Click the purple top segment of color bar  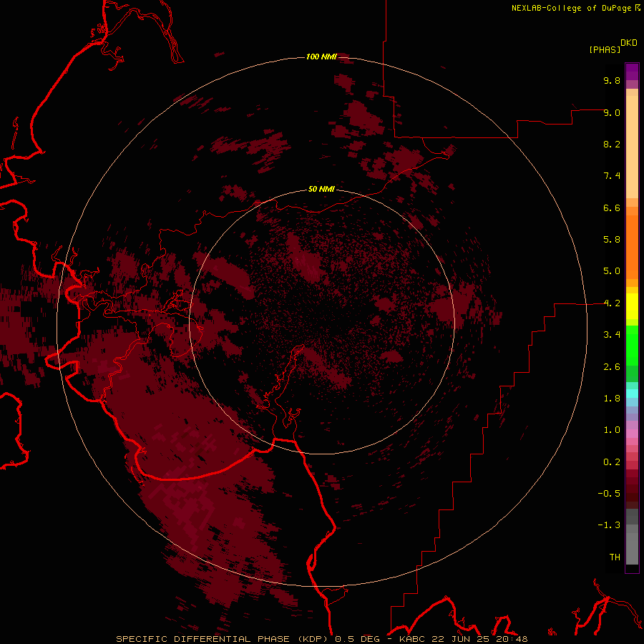(x=632, y=72)
